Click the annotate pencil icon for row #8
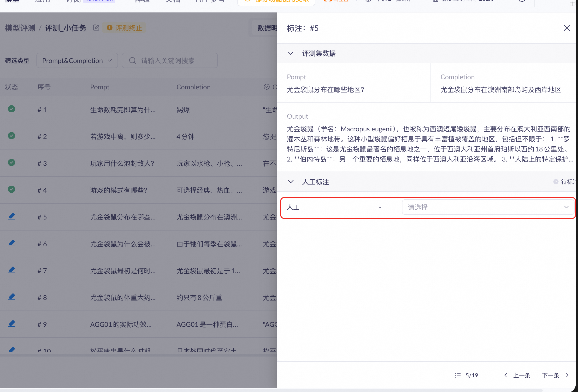The image size is (578, 392). pos(12,297)
